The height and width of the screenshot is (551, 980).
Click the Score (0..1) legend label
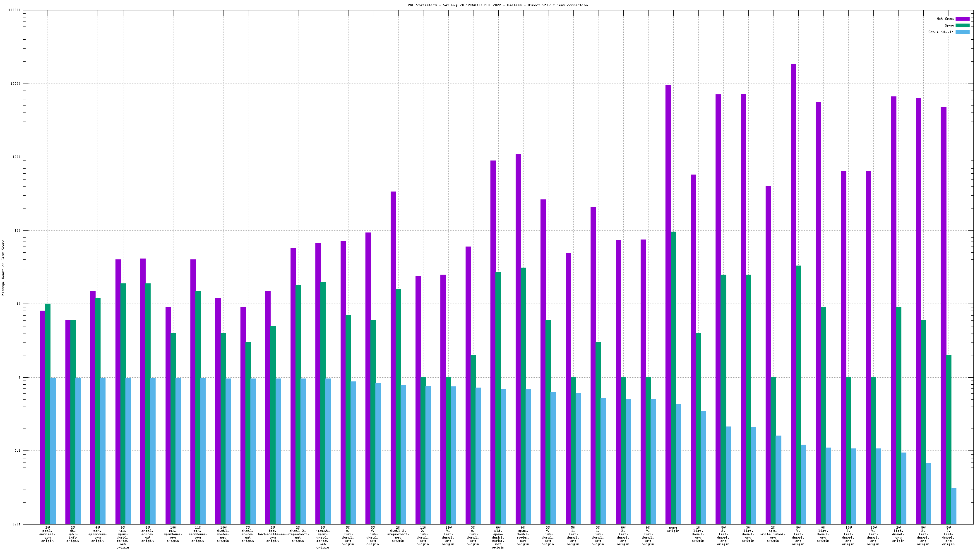940,32
